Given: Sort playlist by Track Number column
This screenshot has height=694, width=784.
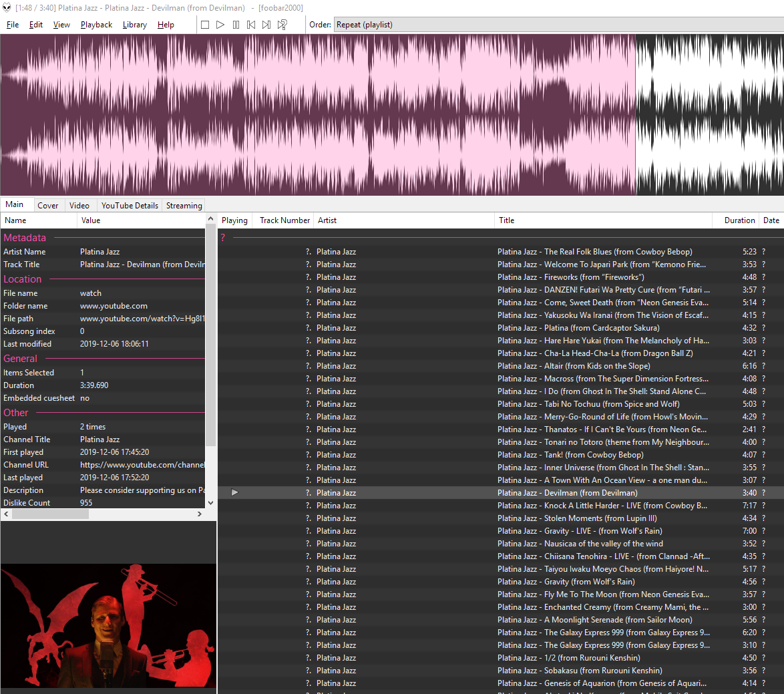Looking at the screenshot, I should (x=284, y=220).
